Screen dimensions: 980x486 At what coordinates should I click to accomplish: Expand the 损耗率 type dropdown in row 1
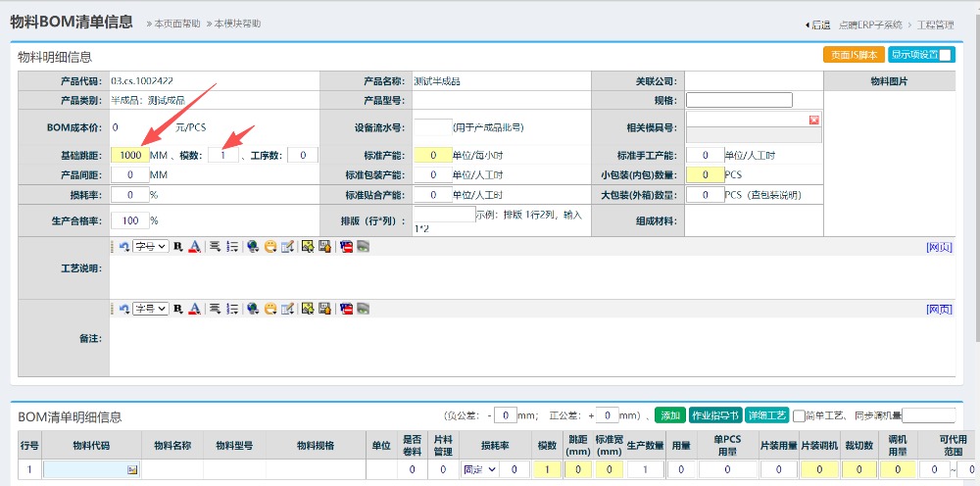pyautogui.click(x=475, y=470)
